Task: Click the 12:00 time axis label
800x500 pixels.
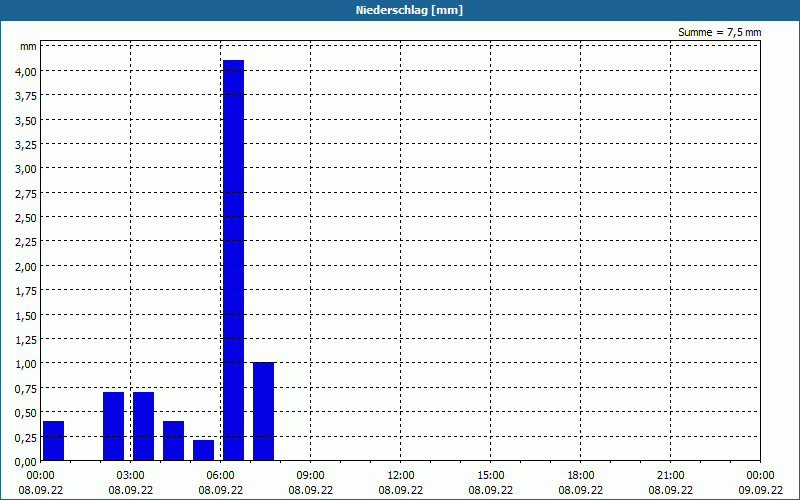Action: pyautogui.click(x=401, y=476)
